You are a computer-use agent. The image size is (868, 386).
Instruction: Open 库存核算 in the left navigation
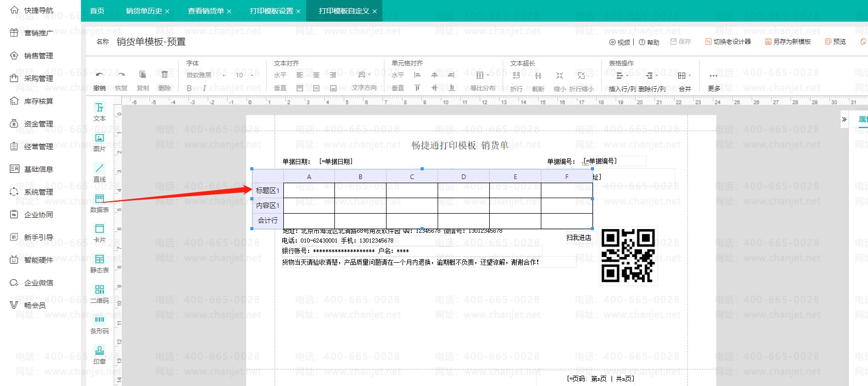(39, 101)
